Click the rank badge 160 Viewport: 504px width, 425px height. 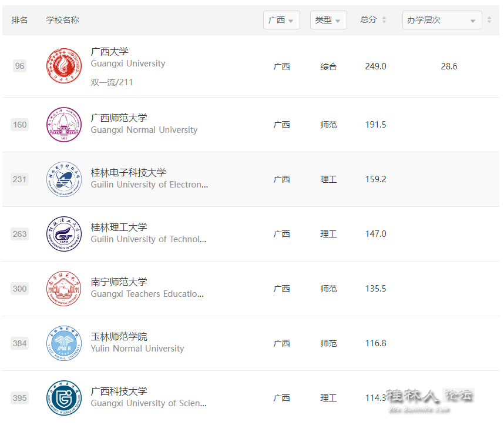click(x=19, y=125)
